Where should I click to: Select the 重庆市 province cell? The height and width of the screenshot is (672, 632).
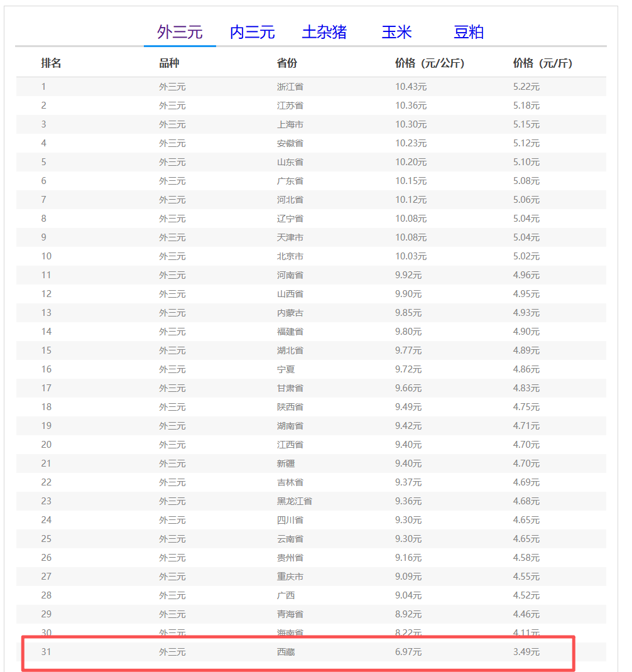click(x=290, y=577)
